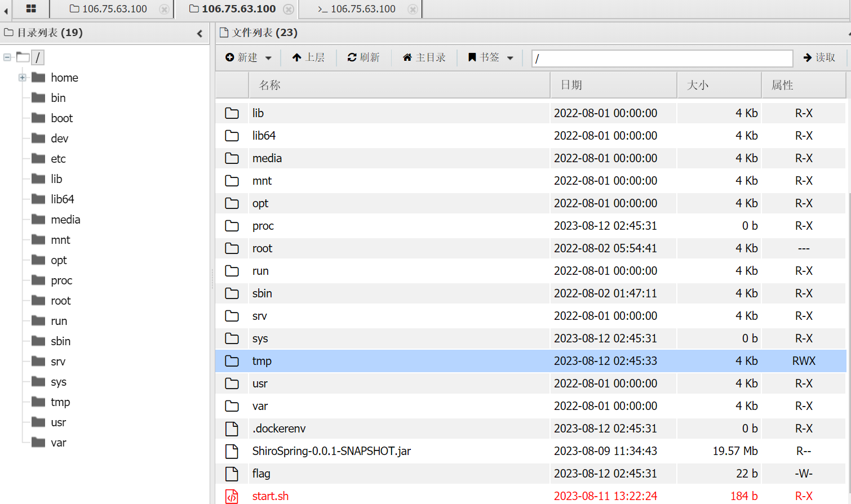Viewport: 851px width, 504px height.
Task: Select the start.sh file name
Action: point(271,496)
